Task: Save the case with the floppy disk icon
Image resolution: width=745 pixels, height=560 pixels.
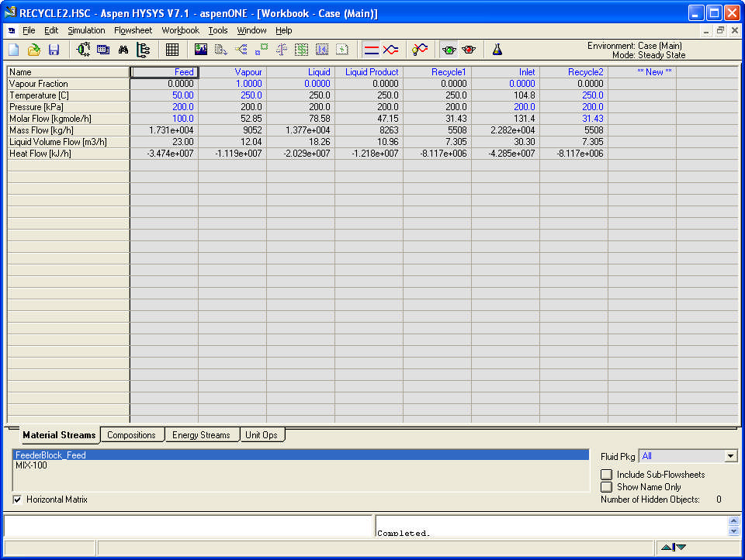Action: tap(54, 50)
